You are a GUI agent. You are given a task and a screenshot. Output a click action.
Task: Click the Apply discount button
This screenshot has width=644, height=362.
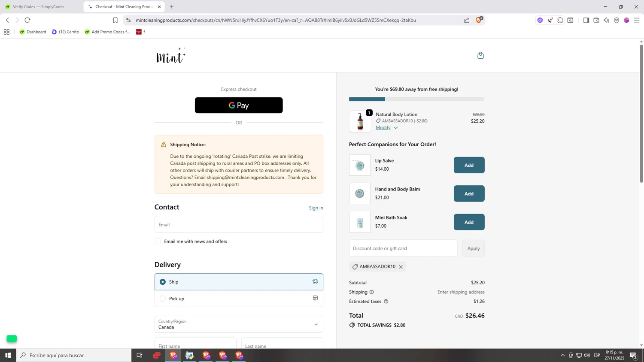[x=474, y=248]
